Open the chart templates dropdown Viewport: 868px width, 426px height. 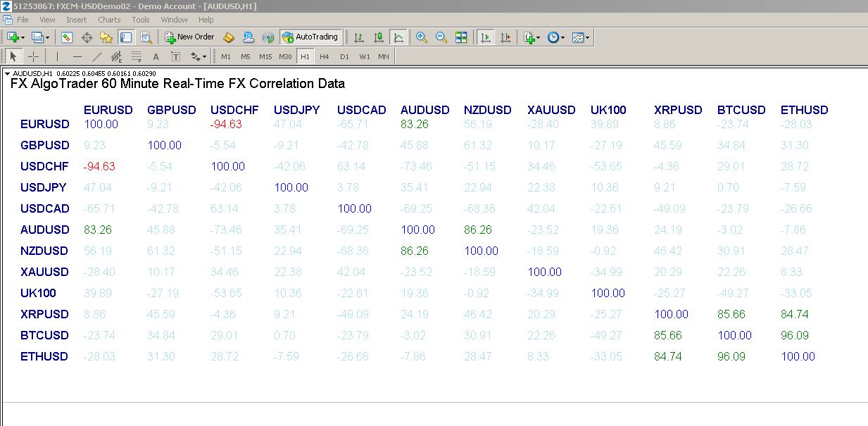pos(588,37)
